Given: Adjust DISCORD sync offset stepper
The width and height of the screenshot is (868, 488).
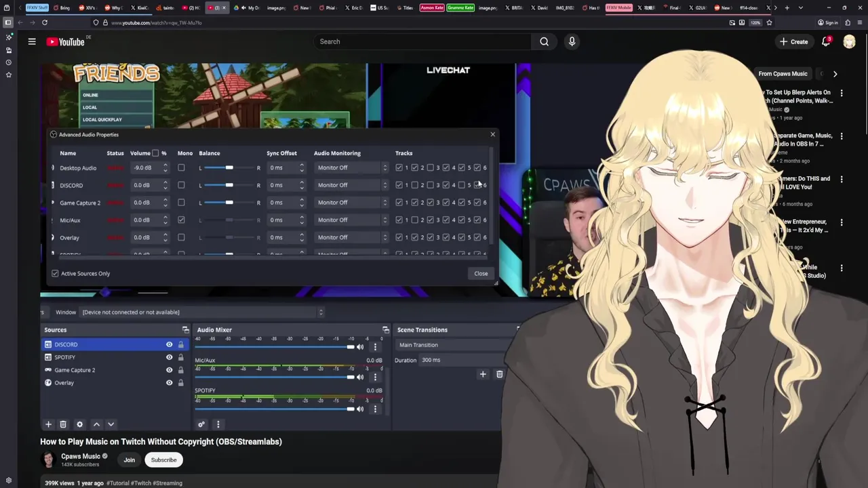Looking at the screenshot, I should pos(302,185).
